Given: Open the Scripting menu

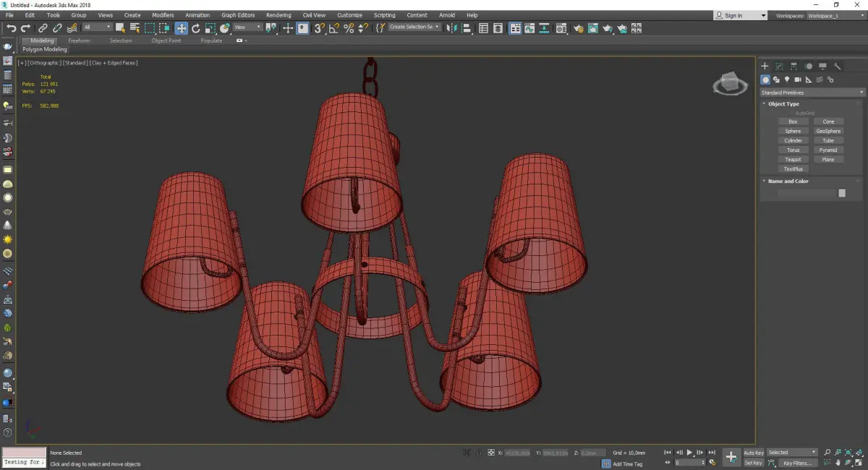Looking at the screenshot, I should tap(384, 15).
